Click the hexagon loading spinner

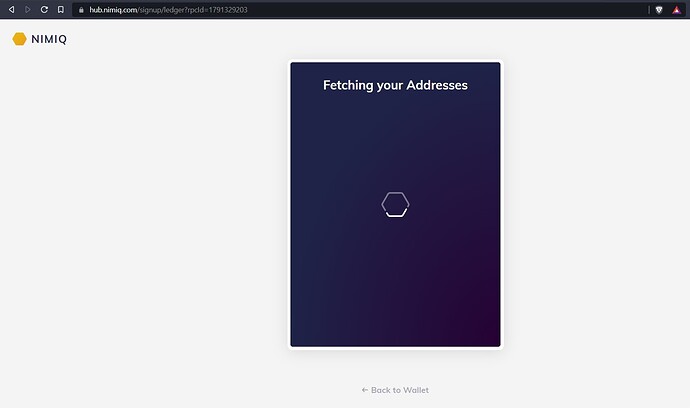pyautogui.click(x=395, y=204)
